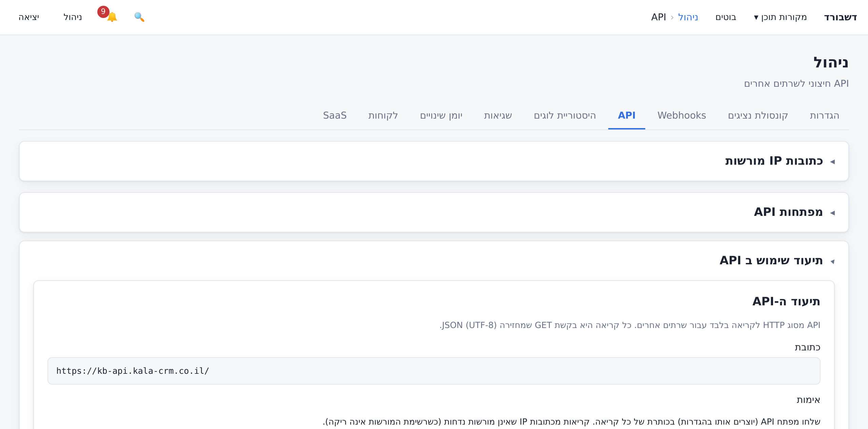
Task: Go to דשבורד in the navbar
Action: click(x=840, y=17)
